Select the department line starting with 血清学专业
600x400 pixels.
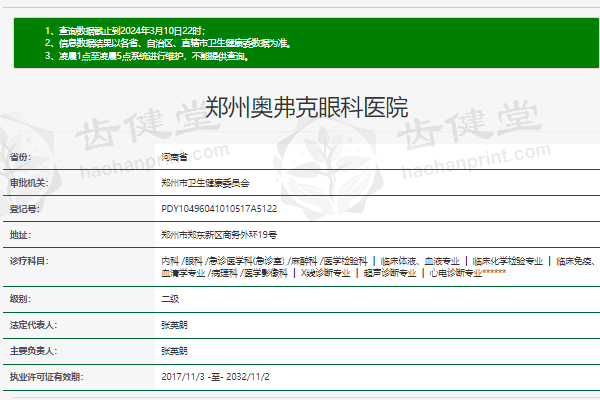(x=333, y=273)
